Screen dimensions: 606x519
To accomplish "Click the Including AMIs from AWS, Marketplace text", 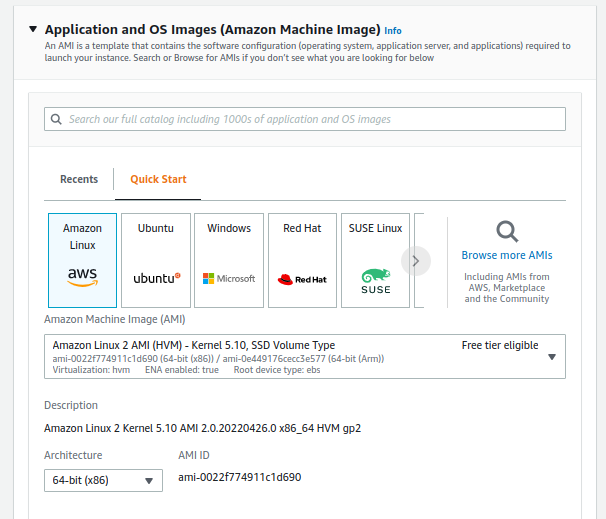I will tap(507, 288).
